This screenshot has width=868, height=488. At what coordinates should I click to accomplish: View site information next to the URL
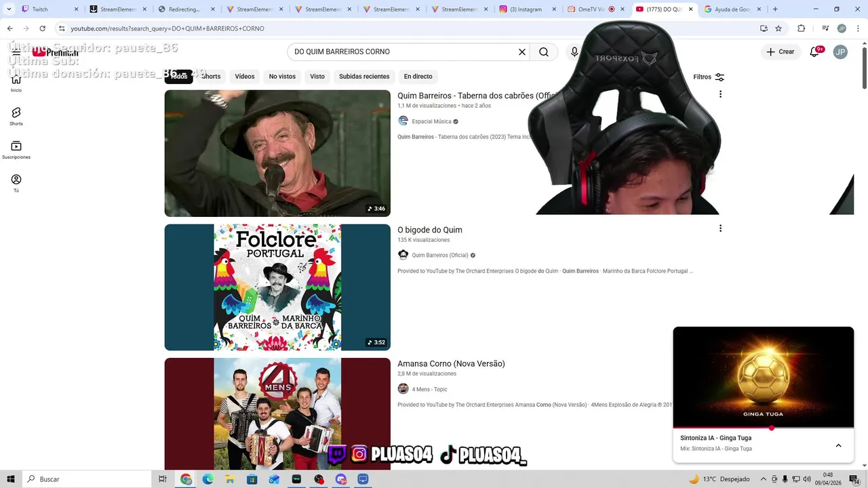click(x=62, y=28)
